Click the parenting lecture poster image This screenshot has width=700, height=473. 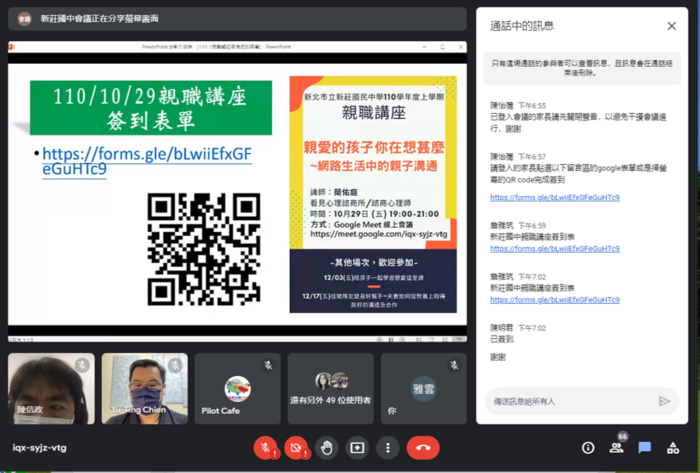coord(373,194)
